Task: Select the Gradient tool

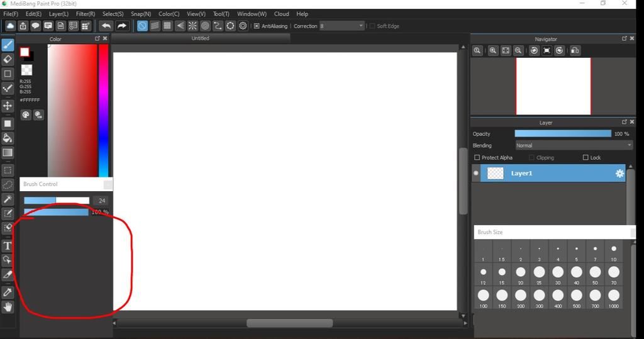Action: tap(8, 152)
